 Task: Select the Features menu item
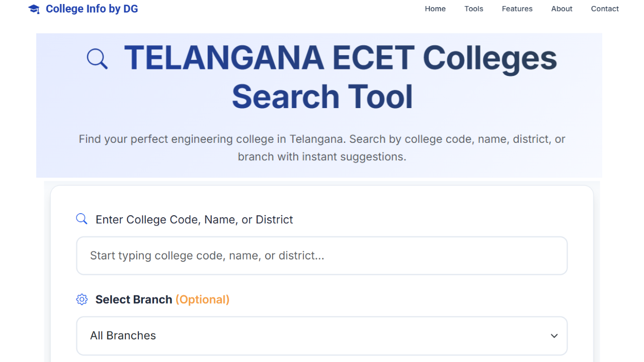pos(517,9)
